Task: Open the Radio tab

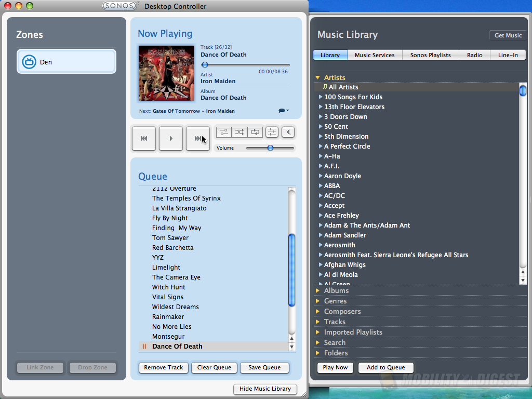Action: pyautogui.click(x=475, y=55)
